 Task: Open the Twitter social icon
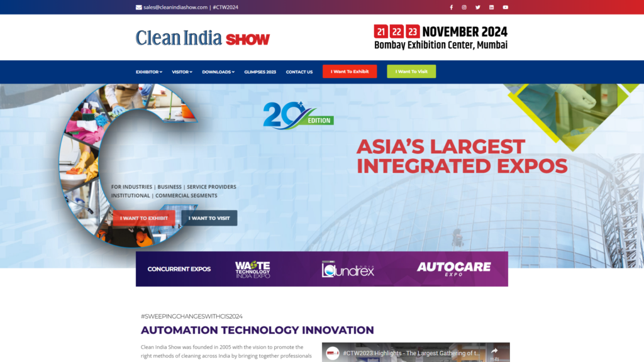coord(478,7)
